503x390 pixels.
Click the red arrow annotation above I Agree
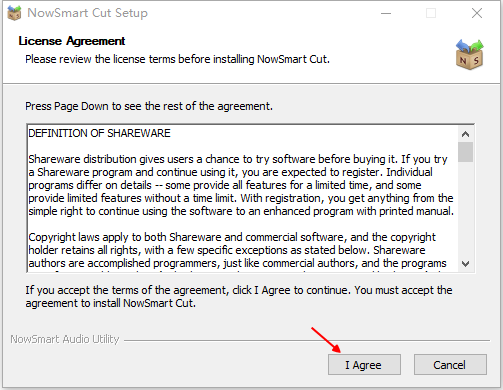pos(326,340)
